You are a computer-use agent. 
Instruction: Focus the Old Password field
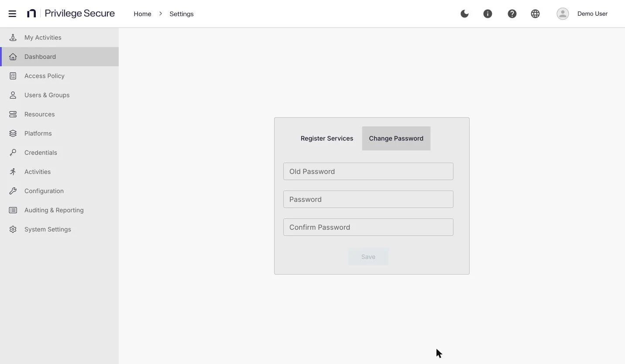[x=368, y=171]
